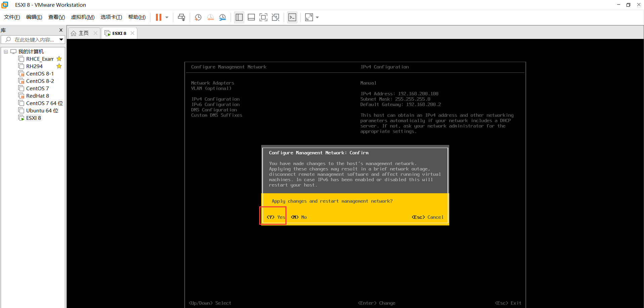Open the library search dropdown arrow

point(61,40)
